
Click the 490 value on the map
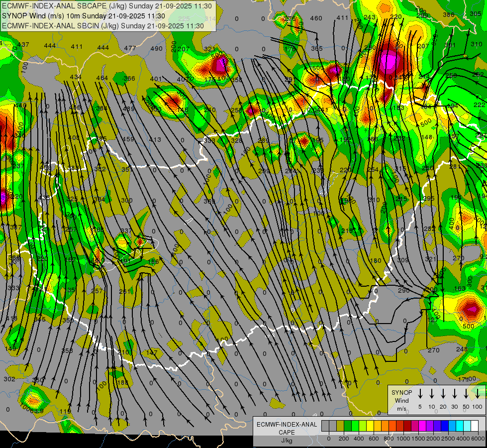tap(157, 48)
